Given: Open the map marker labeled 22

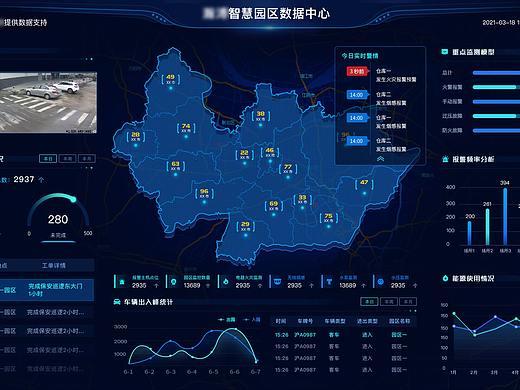Looking at the screenshot, I should [244, 155].
